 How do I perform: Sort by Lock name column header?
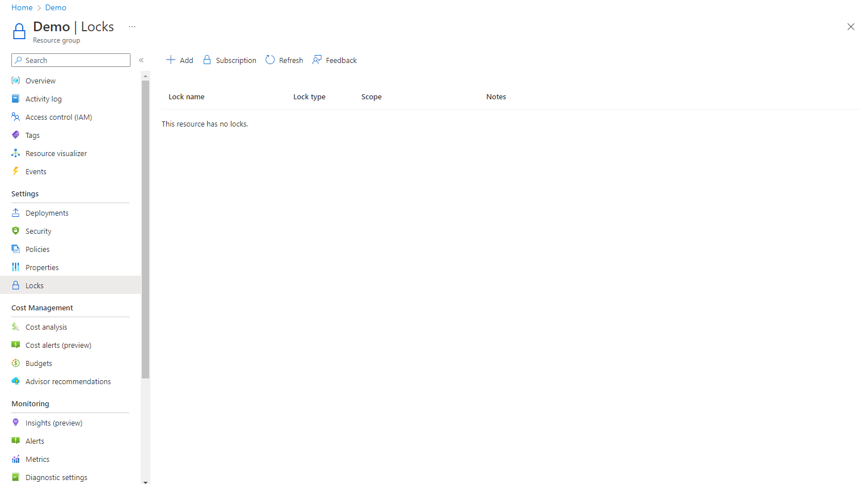[x=187, y=97]
